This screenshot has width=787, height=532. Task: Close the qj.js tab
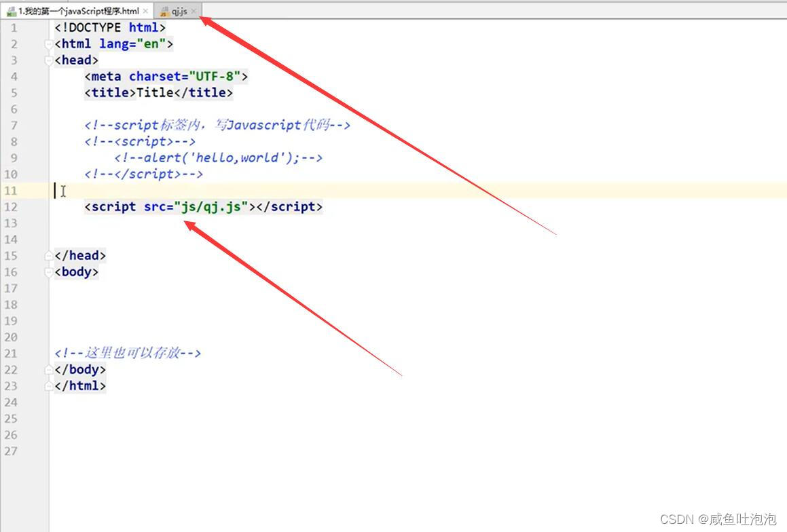(194, 11)
